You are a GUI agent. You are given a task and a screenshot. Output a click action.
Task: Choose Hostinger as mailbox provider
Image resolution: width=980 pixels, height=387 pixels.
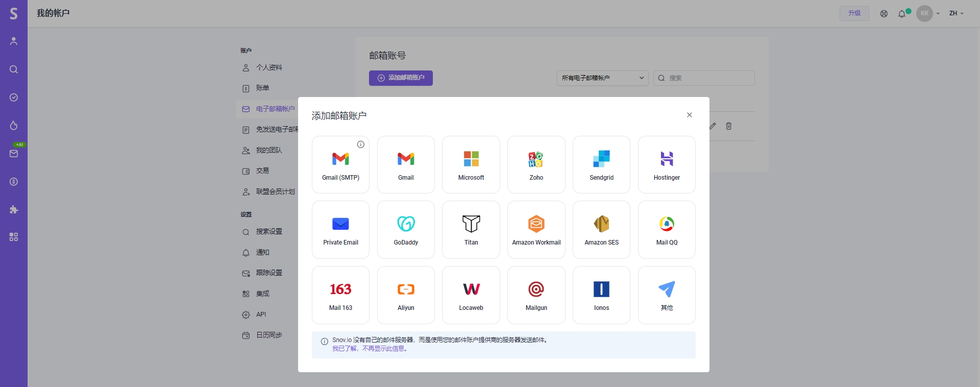coord(667,164)
